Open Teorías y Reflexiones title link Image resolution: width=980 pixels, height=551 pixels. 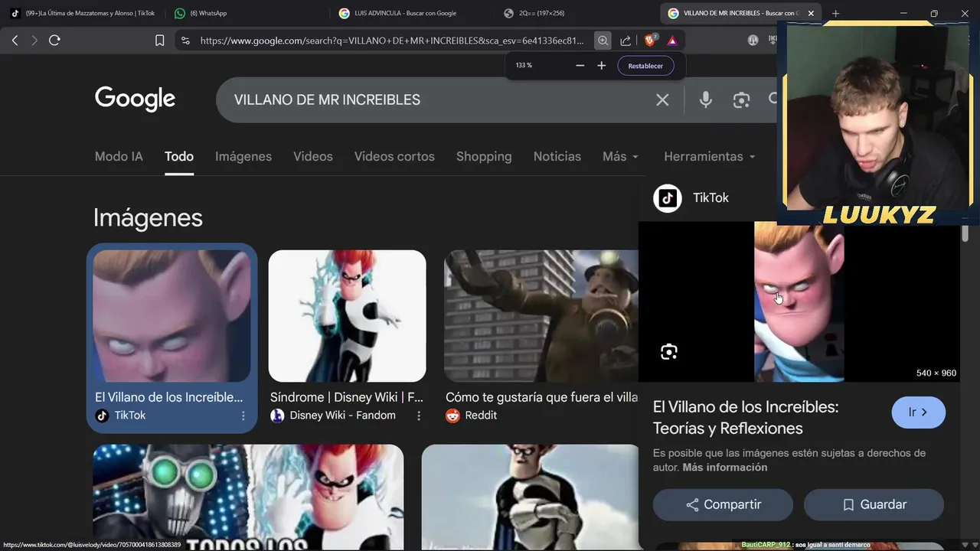tap(746, 418)
